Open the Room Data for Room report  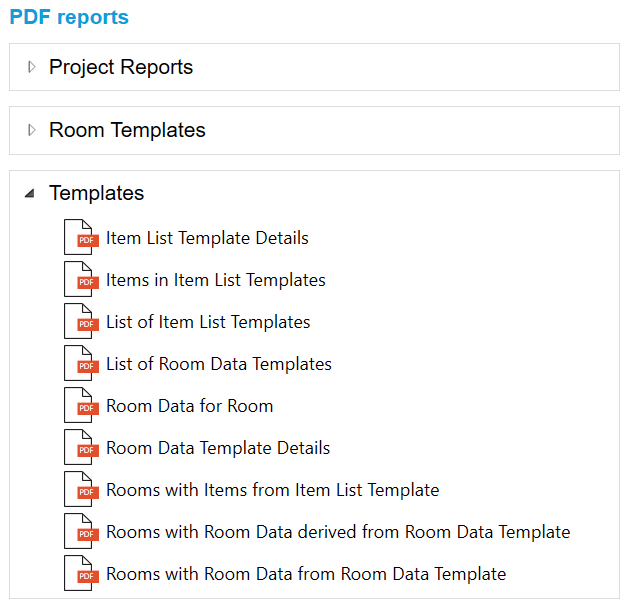pos(189,406)
